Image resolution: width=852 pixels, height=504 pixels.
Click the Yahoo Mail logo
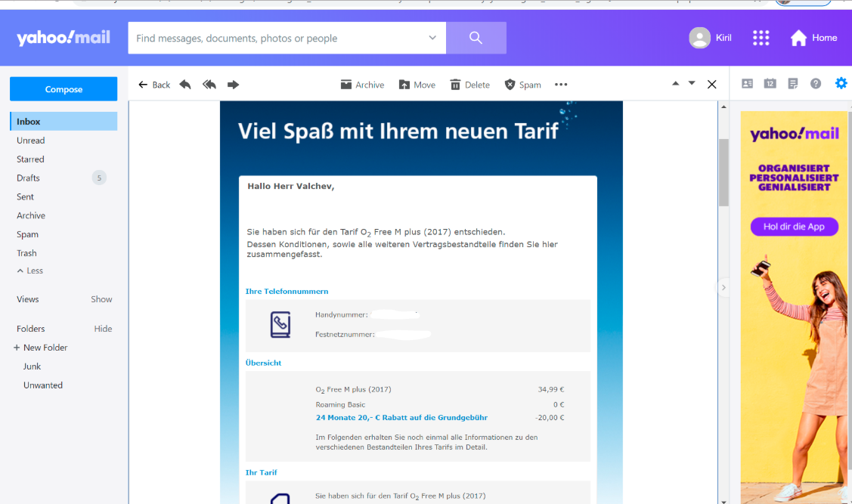pyautogui.click(x=63, y=38)
